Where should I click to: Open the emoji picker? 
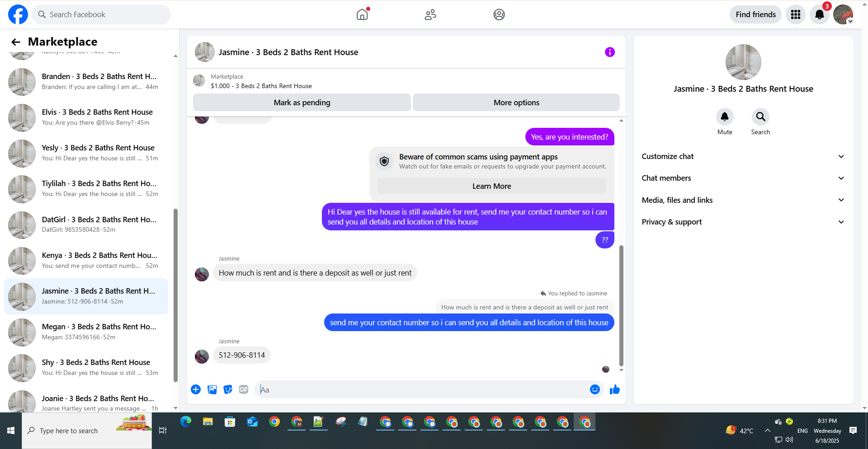pyautogui.click(x=595, y=389)
